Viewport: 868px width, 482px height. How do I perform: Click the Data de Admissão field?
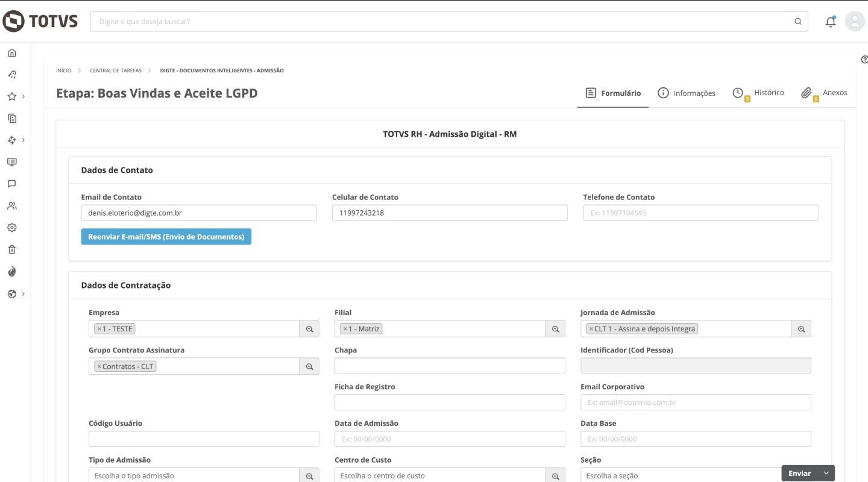[450, 439]
